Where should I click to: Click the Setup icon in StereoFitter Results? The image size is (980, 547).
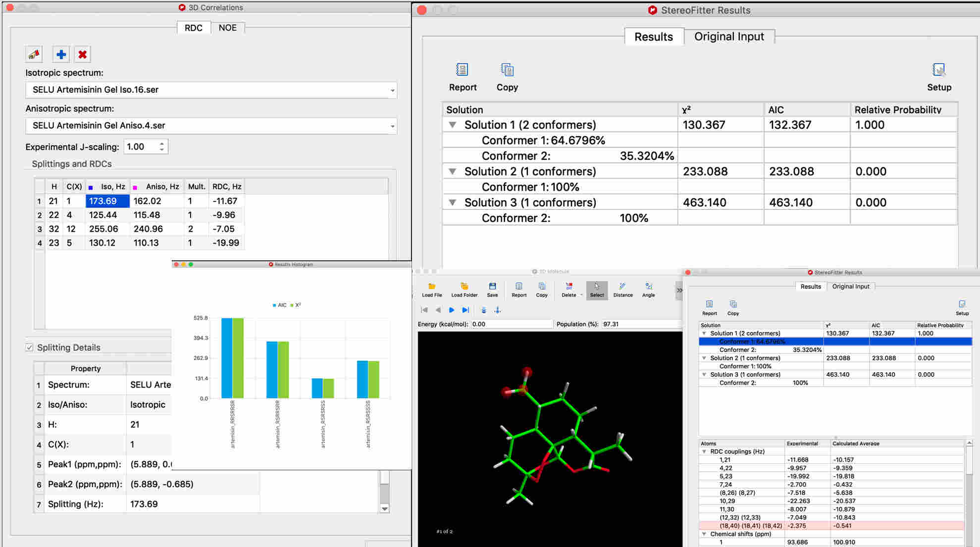coord(938,70)
